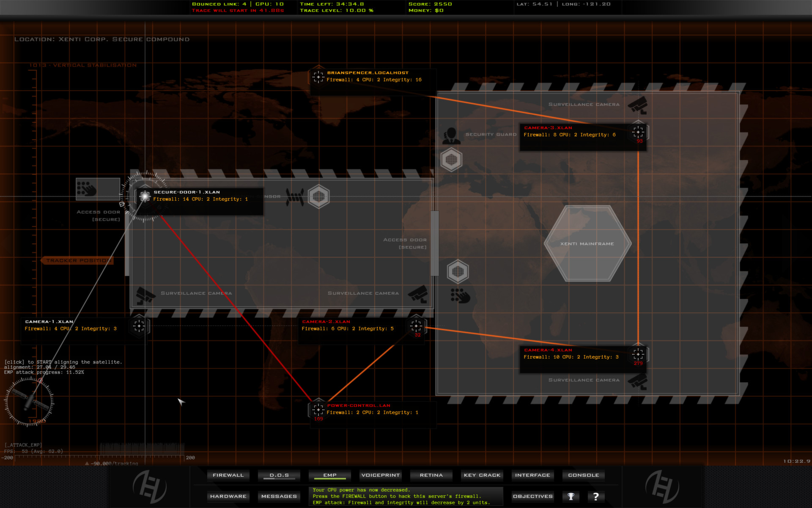Toggle the D.O.S attack mode
The width and height of the screenshot is (812, 508).
pyautogui.click(x=279, y=475)
